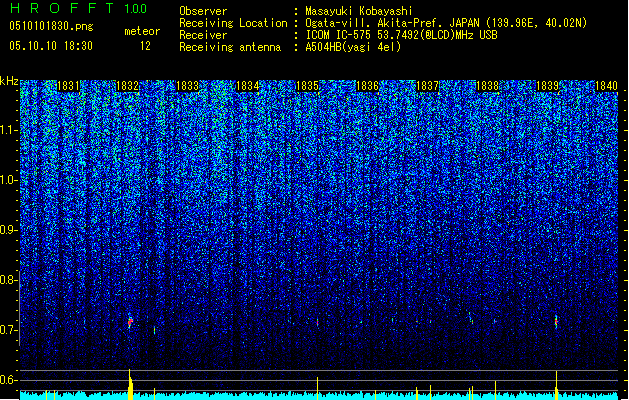
Task: Click the 1834 time marker
Action: tap(248, 86)
